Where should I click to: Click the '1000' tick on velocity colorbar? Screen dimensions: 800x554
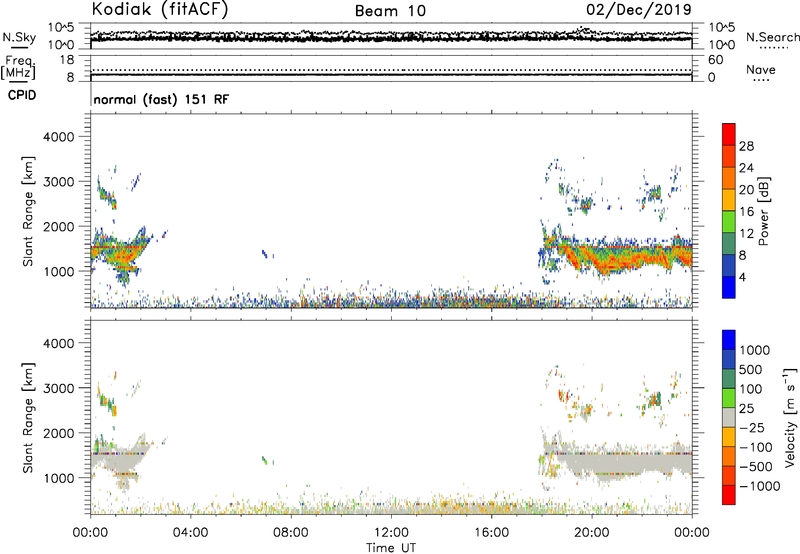click(754, 350)
